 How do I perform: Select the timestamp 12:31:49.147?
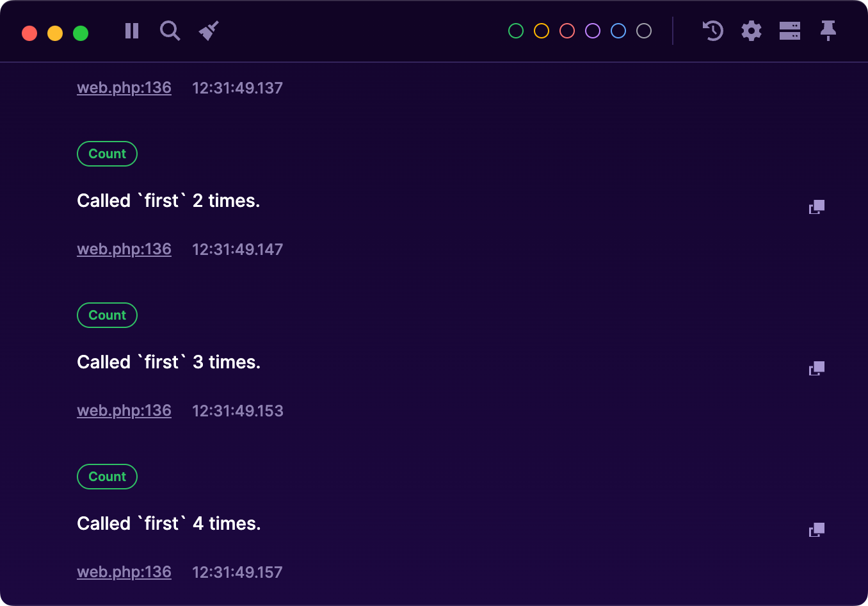click(237, 249)
